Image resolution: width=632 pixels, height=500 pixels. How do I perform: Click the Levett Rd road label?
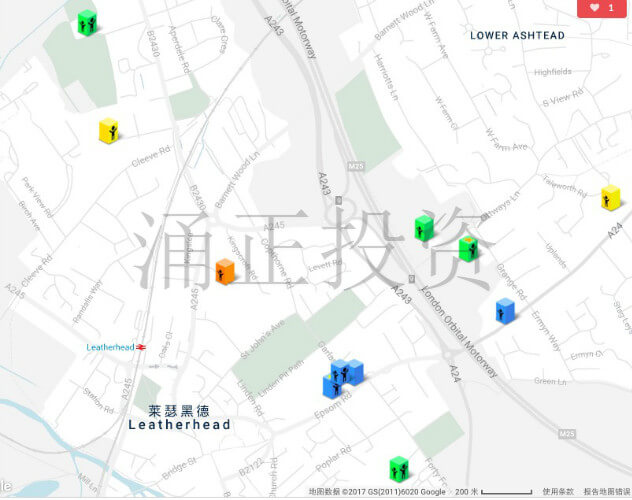tap(325, 266)
